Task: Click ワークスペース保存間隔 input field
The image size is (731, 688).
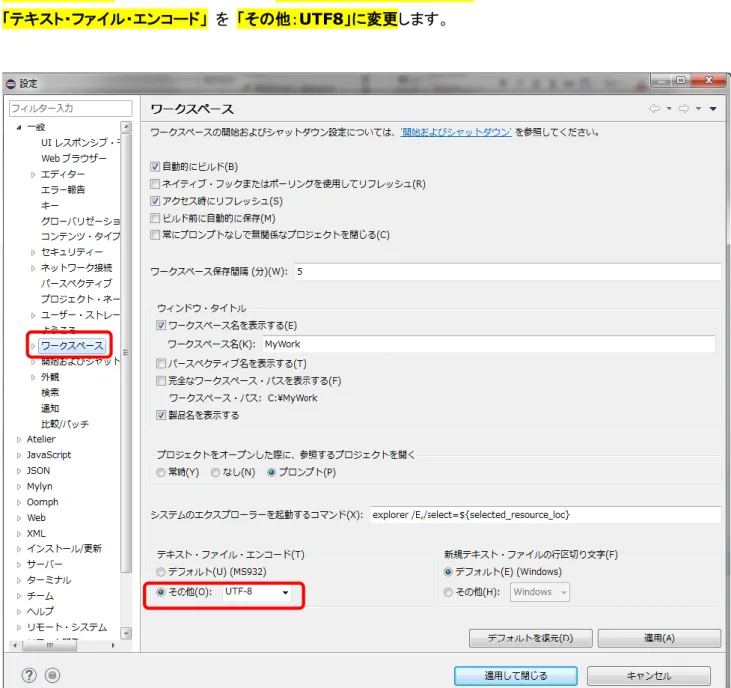Action: pyautogui.click(x=508, y=271)
